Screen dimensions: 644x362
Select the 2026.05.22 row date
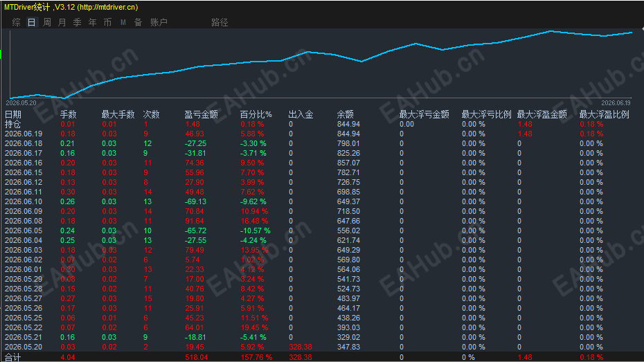pos(24,327)
